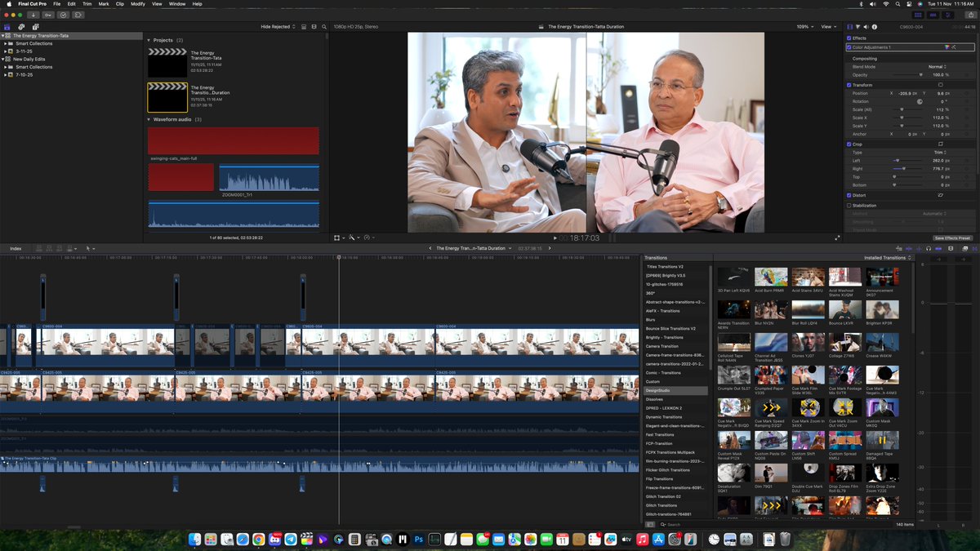The width and height of the screenshot is (980, 551).
Task: Disable the Transform checkbox
Action: (x=849, y=85)
